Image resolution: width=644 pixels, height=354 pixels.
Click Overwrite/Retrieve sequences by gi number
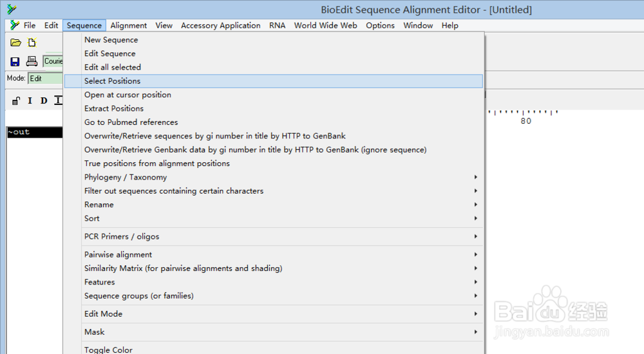(274, 136)
